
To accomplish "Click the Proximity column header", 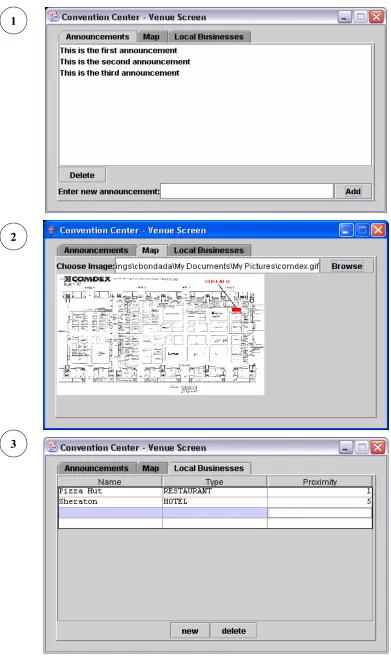I will 320,482.
